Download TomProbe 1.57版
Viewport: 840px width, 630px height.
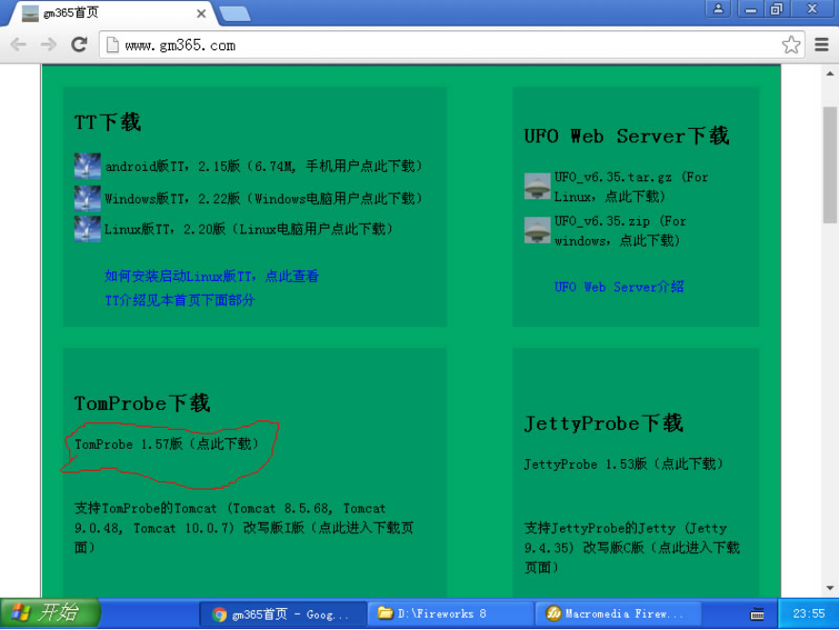coord(167,444)
